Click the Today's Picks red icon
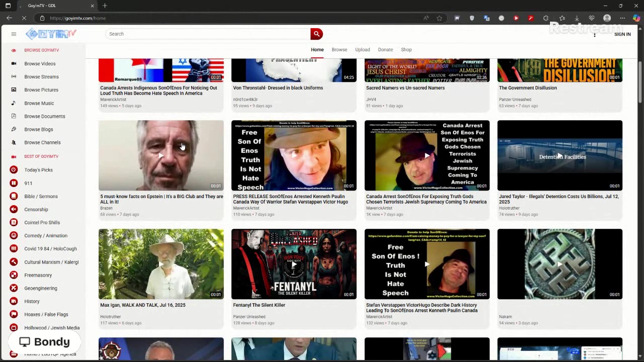 click(14, 170)
